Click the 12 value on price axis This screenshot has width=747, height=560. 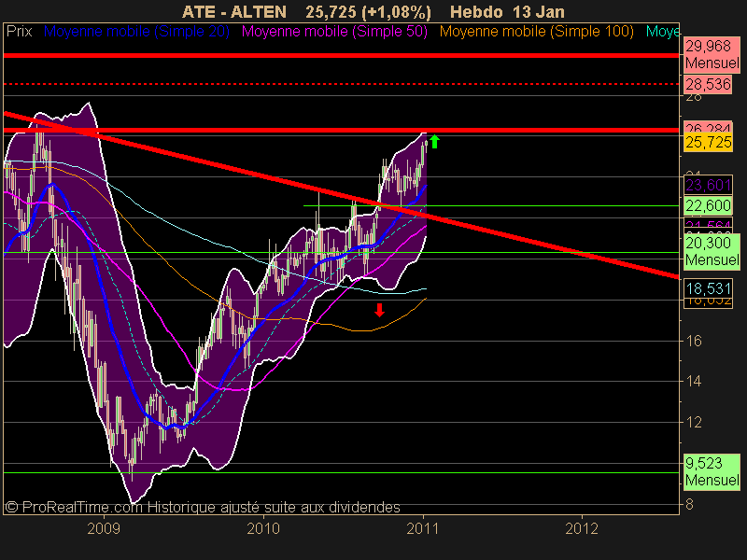(694, 423)
